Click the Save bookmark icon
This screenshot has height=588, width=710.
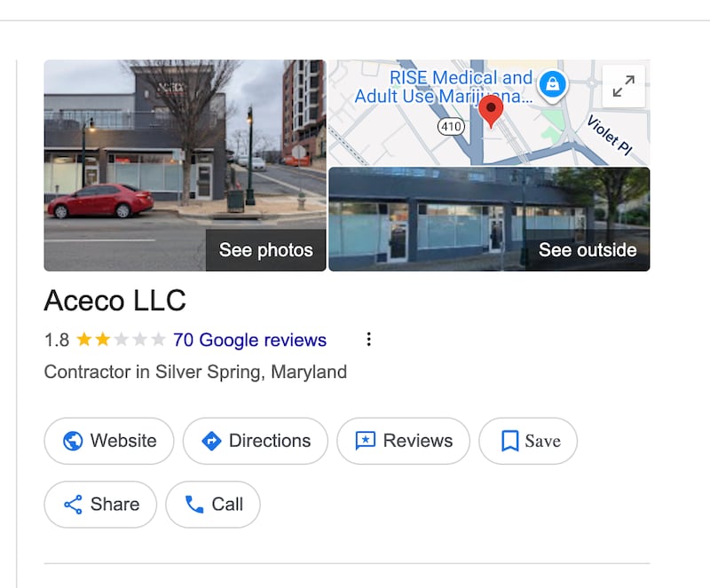point(511,440)
